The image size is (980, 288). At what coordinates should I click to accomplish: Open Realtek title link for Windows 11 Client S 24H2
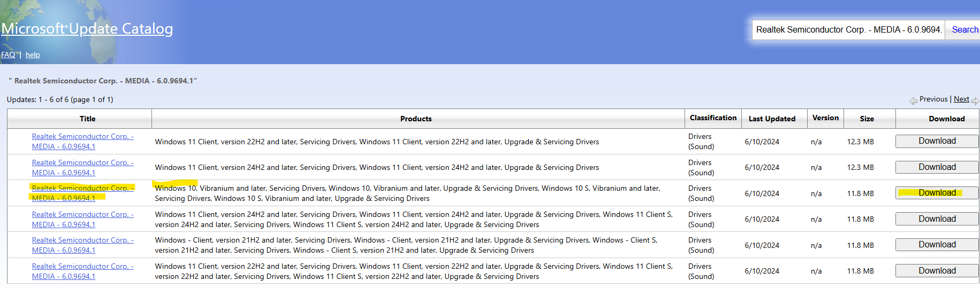83,220
